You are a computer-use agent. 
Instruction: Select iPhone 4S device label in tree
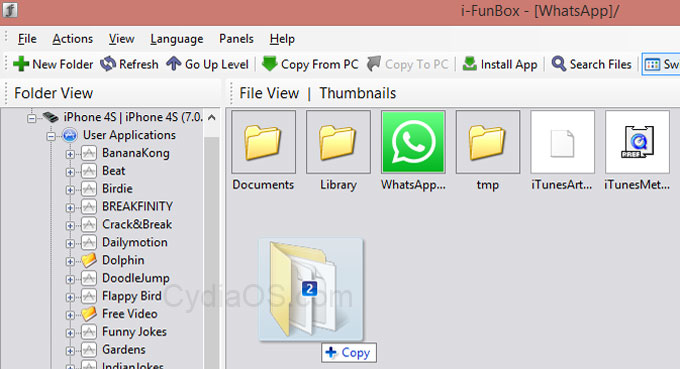133,117
